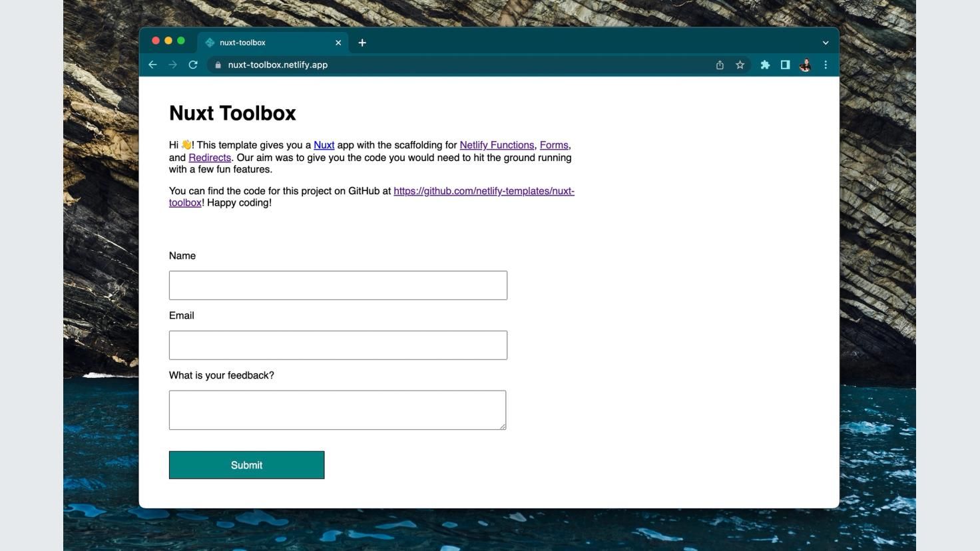Open the Extensions puzzle icon
Viewport: 980px width, 551px height.
click(x=765, y=65)
